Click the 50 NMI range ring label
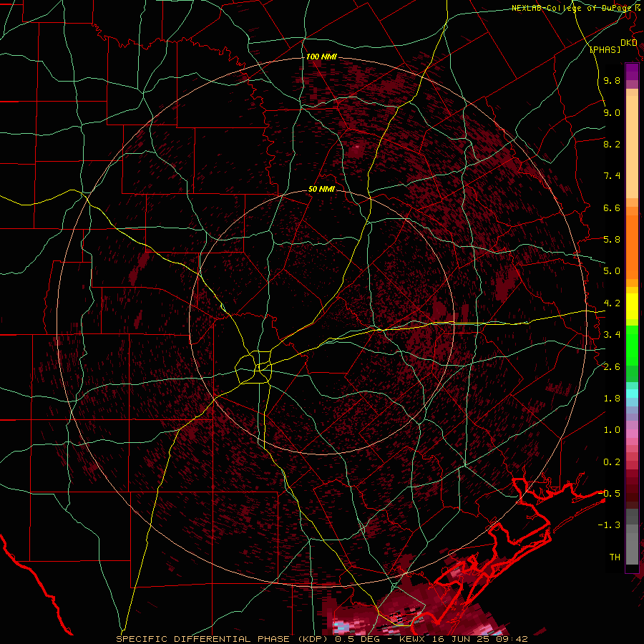 tap(321, 189)
